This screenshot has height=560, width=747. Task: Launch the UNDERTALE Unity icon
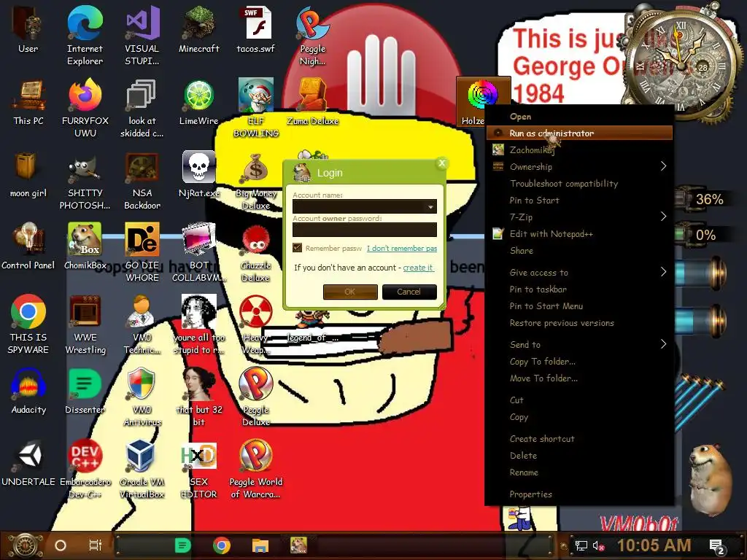pos(28,463)
